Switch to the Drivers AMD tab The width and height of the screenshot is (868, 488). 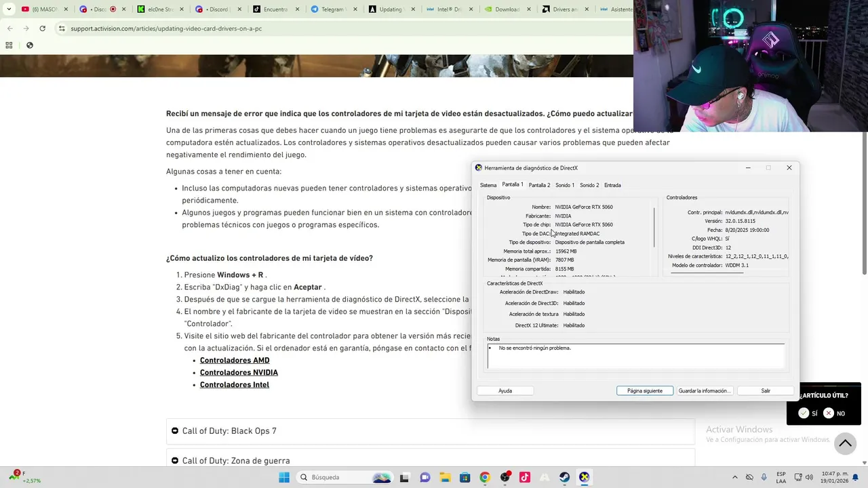(564, 9)
